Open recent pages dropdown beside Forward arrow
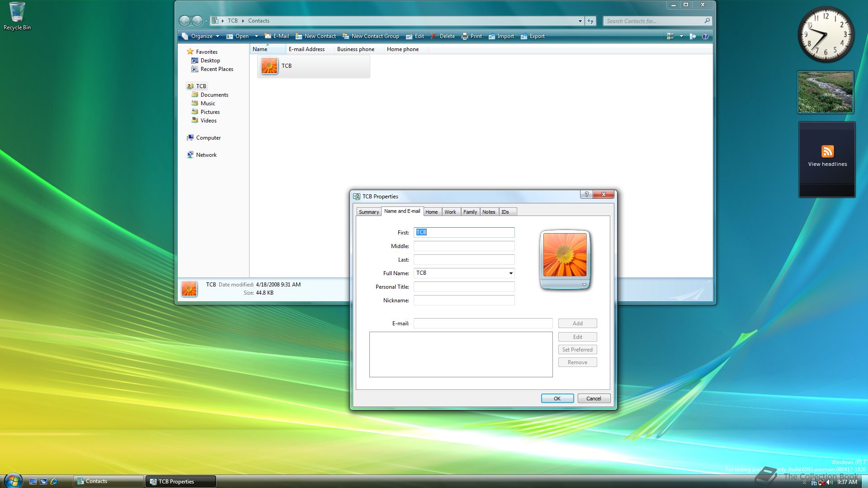 point(206,21)
